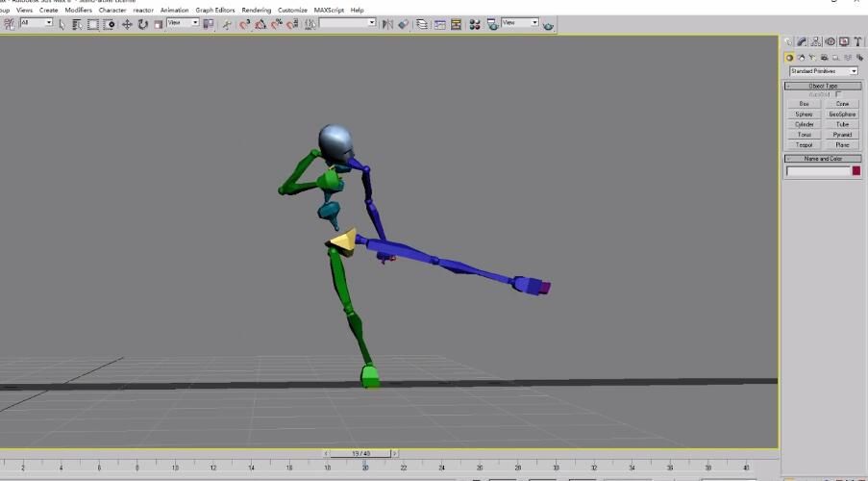Screen dimensions: 868x481
Task: Activate the Select and Scale tool
Action: click(x=159, y=24)
